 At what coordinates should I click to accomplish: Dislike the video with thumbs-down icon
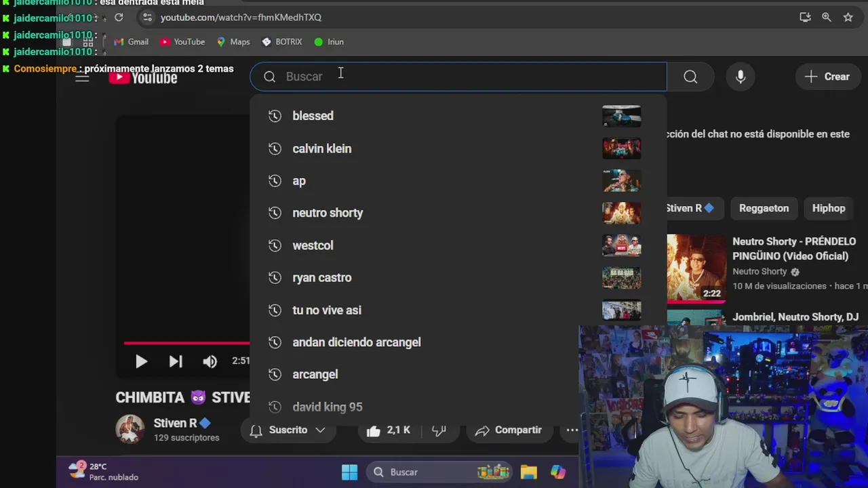pyautogui.click(x=439, y=430)
